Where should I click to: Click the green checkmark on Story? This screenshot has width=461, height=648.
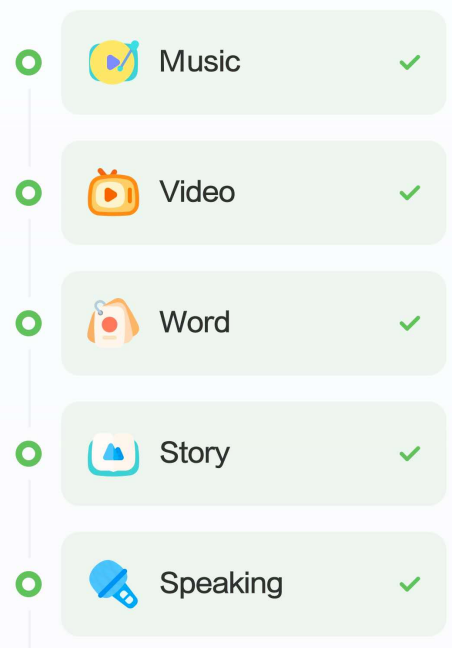(x=410, y=453)
